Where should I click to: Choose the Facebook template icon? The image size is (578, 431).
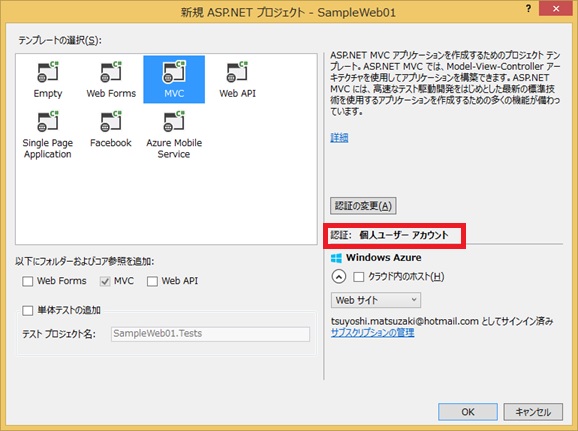tap(111, 121)
